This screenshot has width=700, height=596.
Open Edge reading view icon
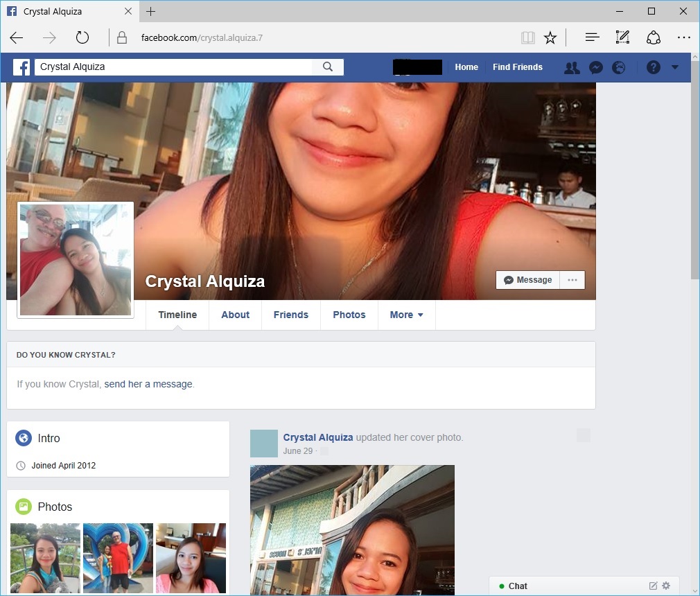[x=528, y=37]
